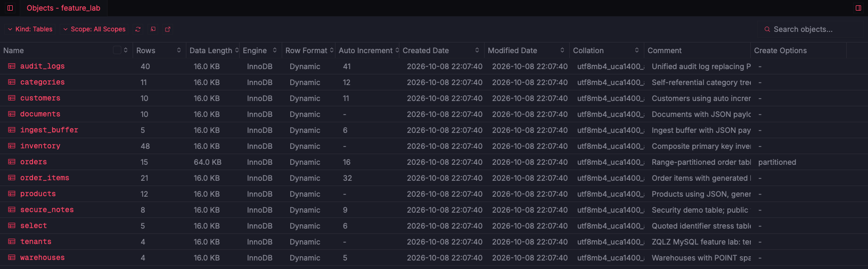The image size is (868, 269).
Task: Click the secure_notes table icon
Action: pyautogui.click(x=12, y=210)
